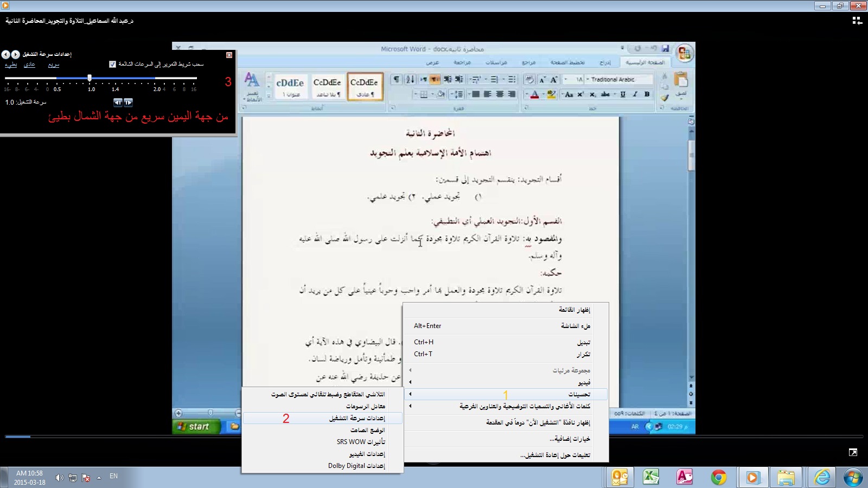The width and height of the screenshot is (868, 488).
Task: Toggle the snap slider to common speeds checkbox
Action: click(112, 65)
